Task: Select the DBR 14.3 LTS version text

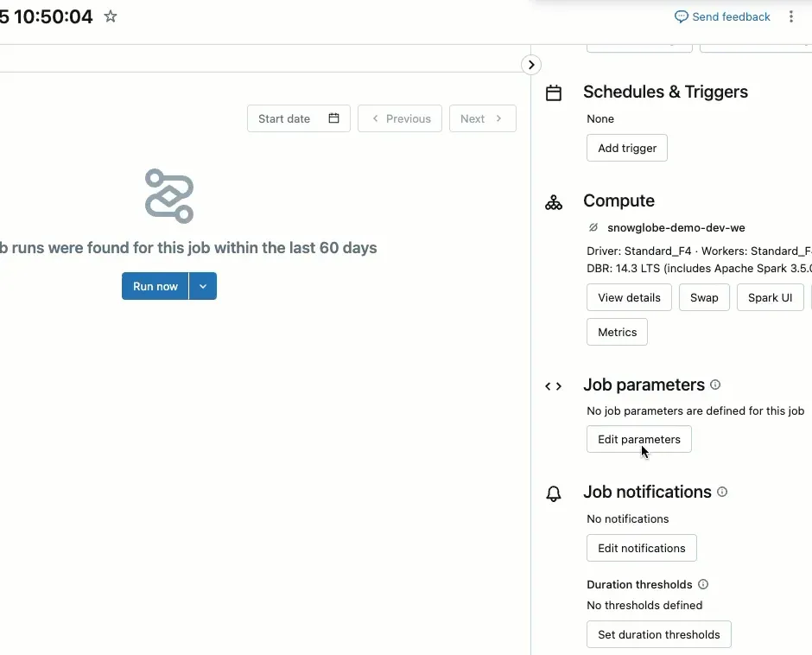Action: coord(699,269)
